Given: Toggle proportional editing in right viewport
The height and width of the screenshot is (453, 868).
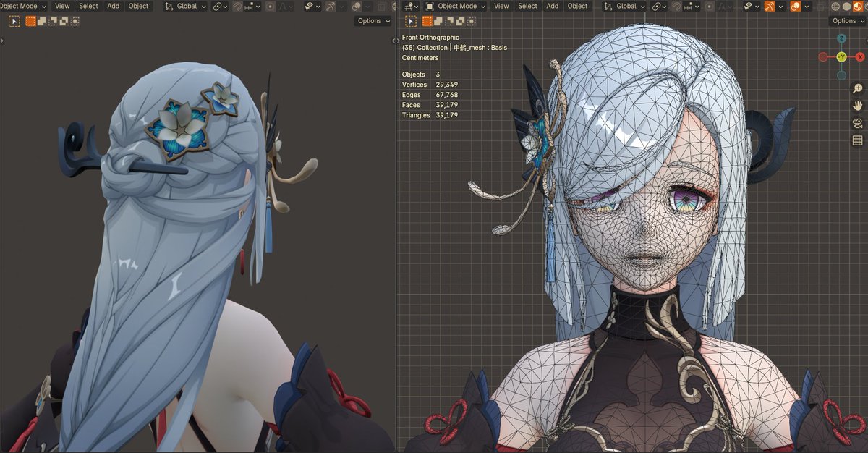Looking at the screenshot, I should pos(710,6).
